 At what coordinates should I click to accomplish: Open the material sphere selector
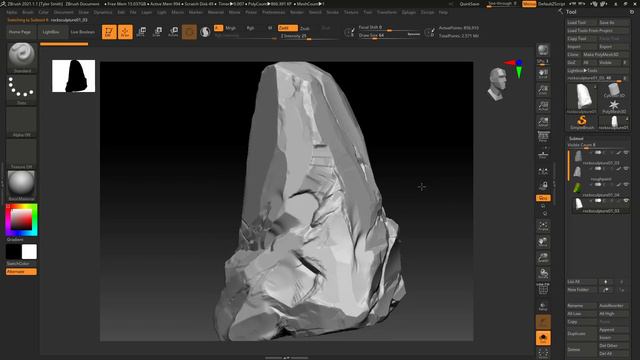tap(22, 186)
